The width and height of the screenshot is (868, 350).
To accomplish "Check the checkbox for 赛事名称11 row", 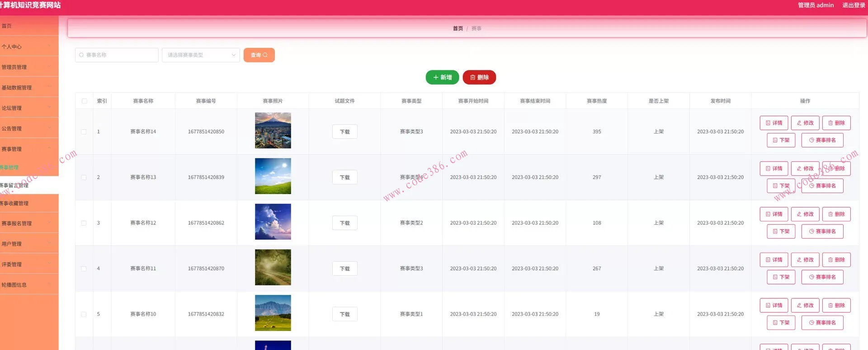I will tap(84, 269).
